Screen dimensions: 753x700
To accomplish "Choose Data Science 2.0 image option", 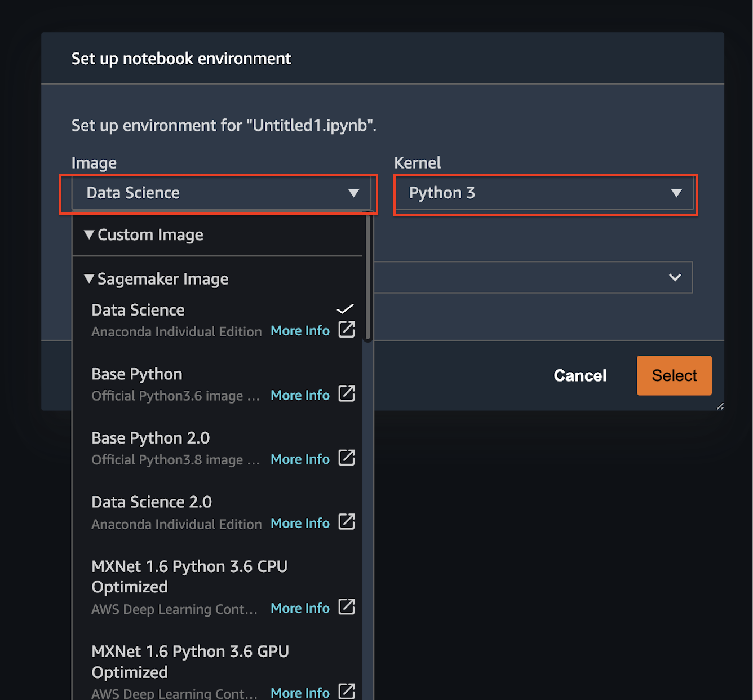I will point(152,502).
